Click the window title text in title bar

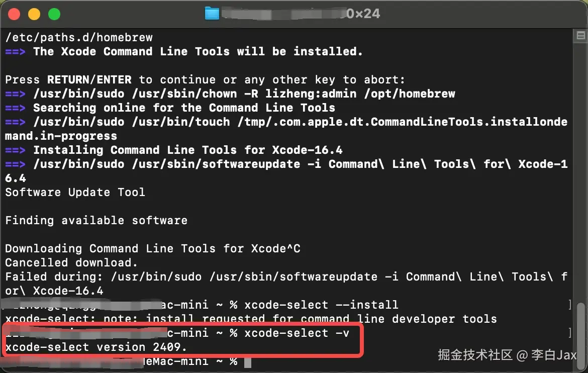coord(302,14)
